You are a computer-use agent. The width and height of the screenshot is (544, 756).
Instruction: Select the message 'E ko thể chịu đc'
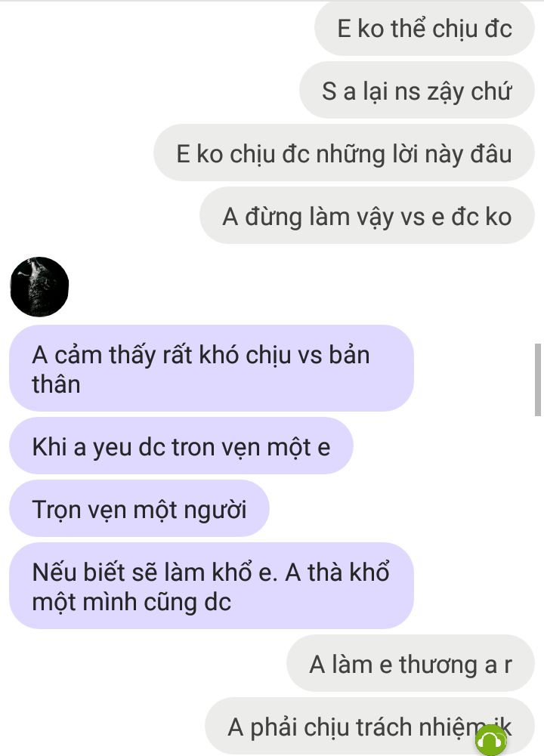pos(425,28)
